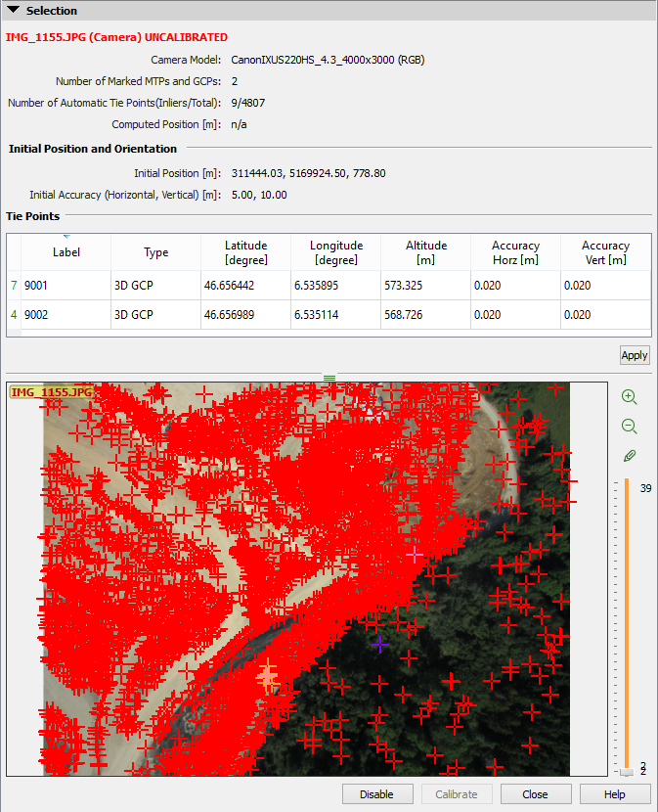The width and height of the screenshot is (658, 812).
Task: Click the zoom out magnifier icon
Action: 629,427
